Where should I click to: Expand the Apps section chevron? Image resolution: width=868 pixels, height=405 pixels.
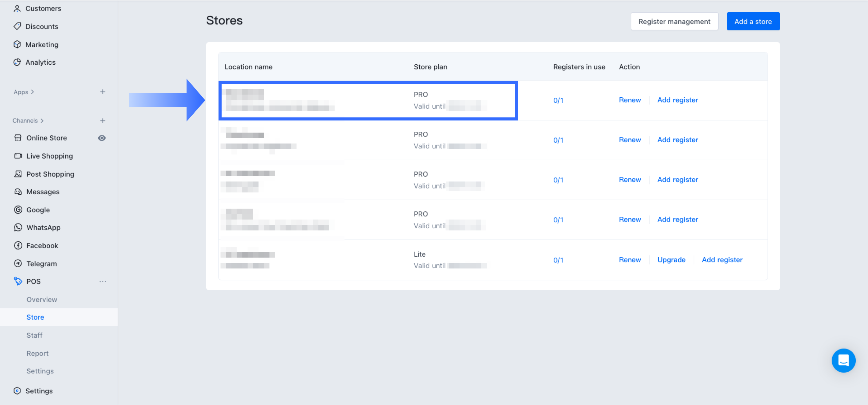(x=33, y=92)
